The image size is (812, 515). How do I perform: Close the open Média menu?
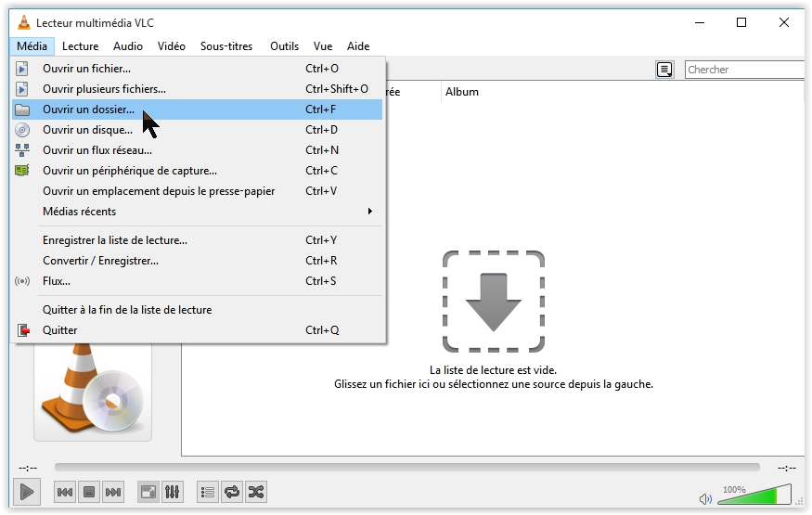pos(32,46)
